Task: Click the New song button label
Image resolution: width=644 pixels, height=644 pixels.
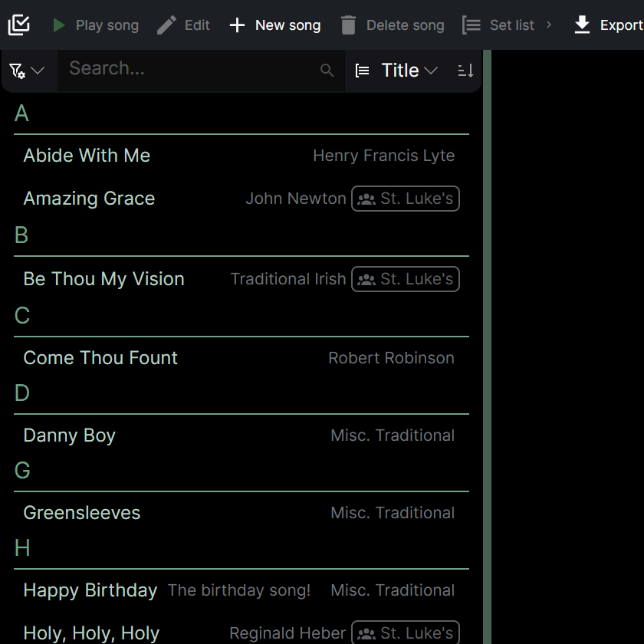Action: pyautogui.click(x=288, y=25)
